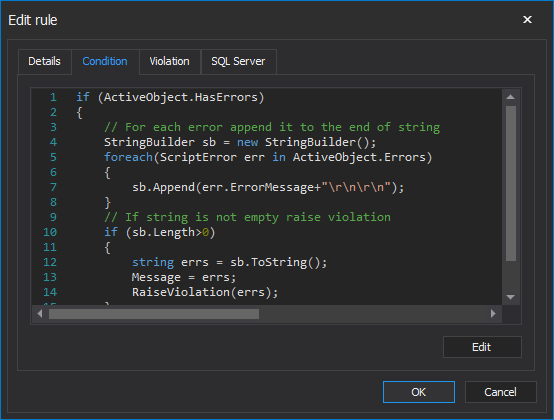Place cursor on 'if (ActiveObject.HasErrors)' line

170,97
